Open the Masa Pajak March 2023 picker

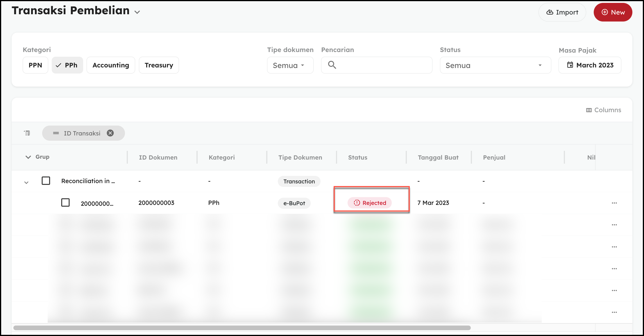pyautogui.click(x=590, y=65)
